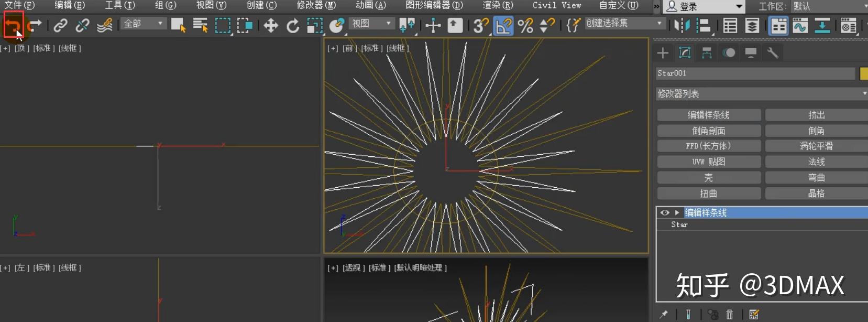Open the Create panel plus tab
The image size is (868, 322).
coord(663,52)
